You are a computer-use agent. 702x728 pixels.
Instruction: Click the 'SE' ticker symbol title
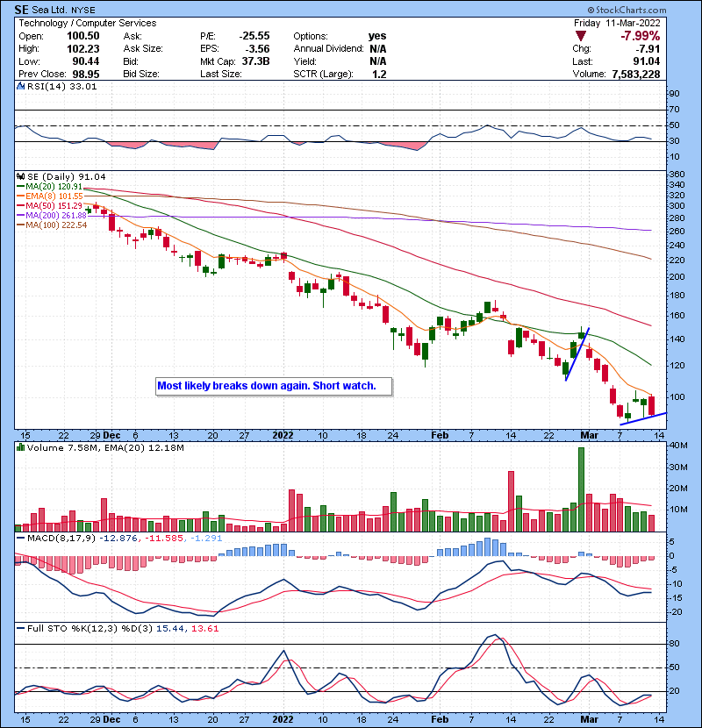coord(22,10)
